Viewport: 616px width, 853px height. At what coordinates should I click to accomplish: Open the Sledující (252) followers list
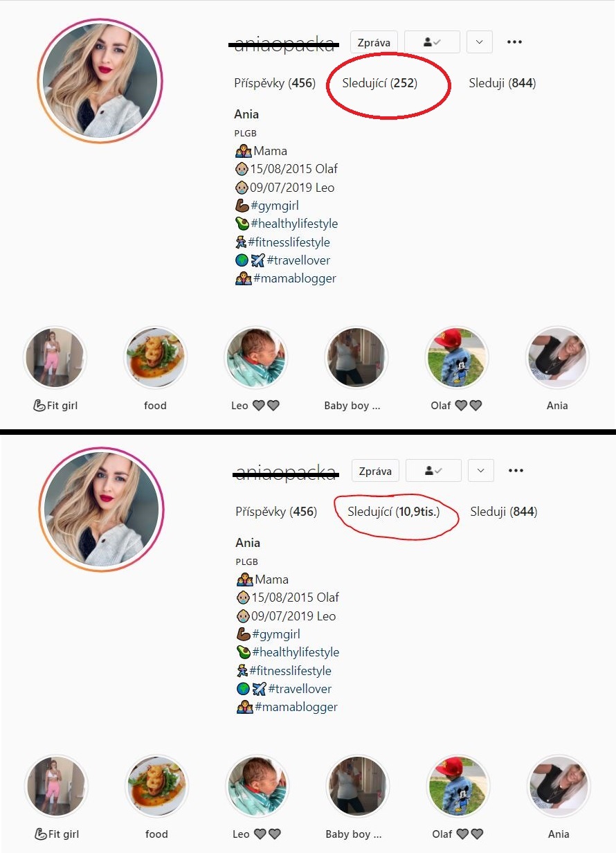click(380, 83)
